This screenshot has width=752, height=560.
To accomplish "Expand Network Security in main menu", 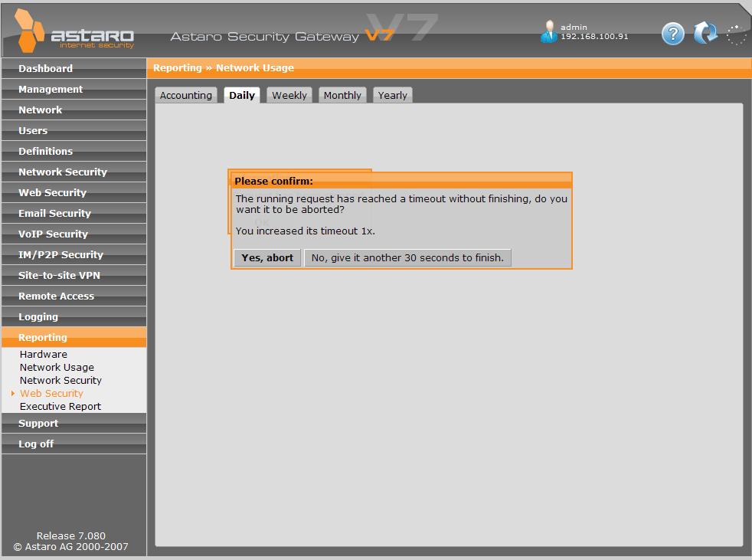I will pos(74,172).
